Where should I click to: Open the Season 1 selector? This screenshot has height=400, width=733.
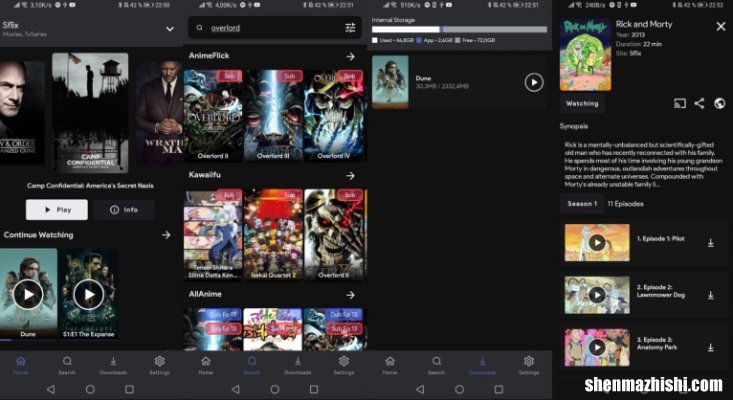click(x=582, y=204)
